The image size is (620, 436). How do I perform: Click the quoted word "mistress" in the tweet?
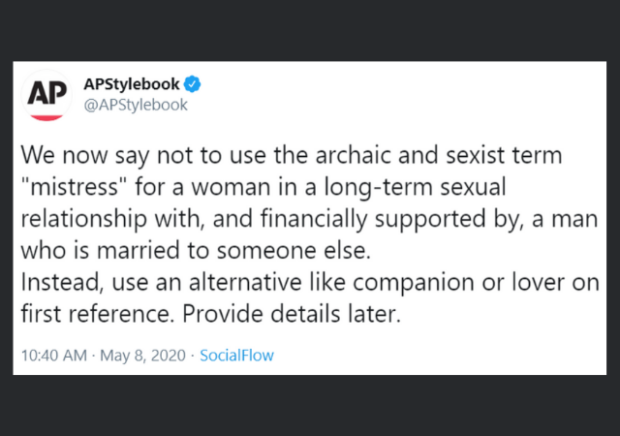(x=72, y=187)
